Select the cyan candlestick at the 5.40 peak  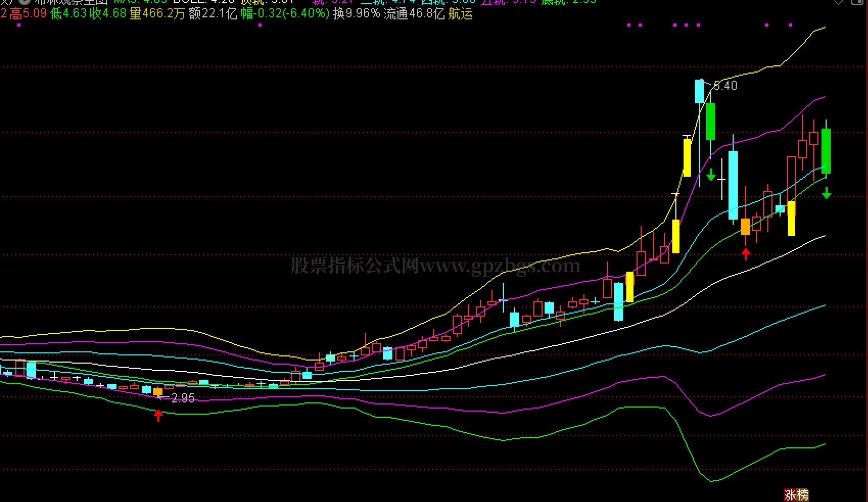(699, 92)
